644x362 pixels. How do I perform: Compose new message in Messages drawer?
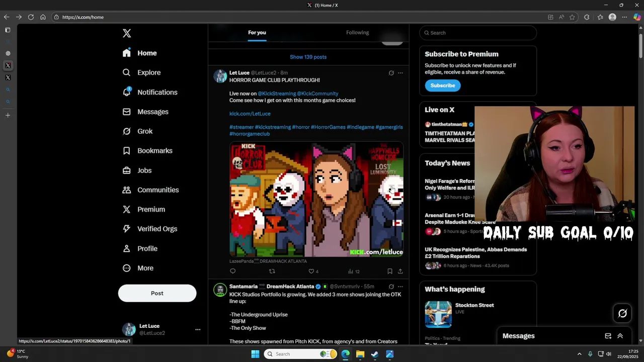pyautogui.click(x=608, y=336)
